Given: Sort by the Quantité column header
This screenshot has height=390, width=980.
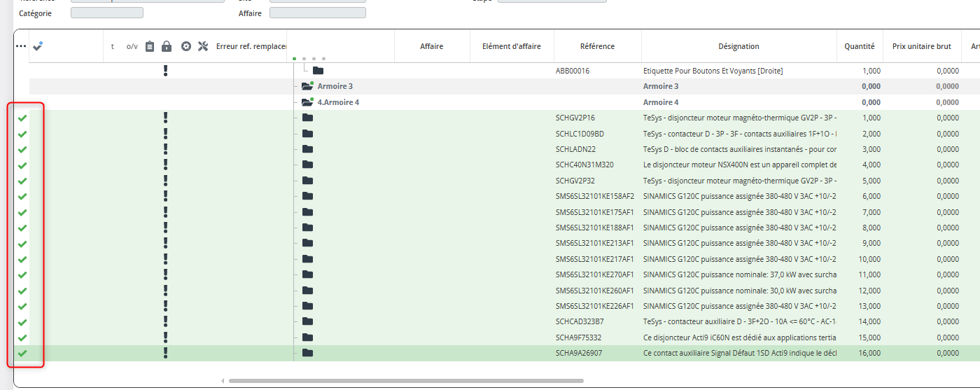Looking at the screenshot, I should coord(859,46).
